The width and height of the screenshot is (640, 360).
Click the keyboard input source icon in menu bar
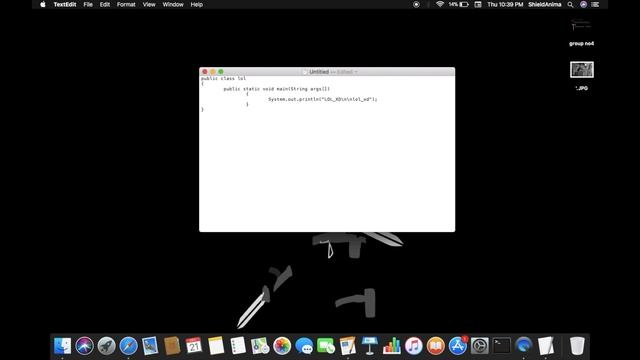click(478, 4)
